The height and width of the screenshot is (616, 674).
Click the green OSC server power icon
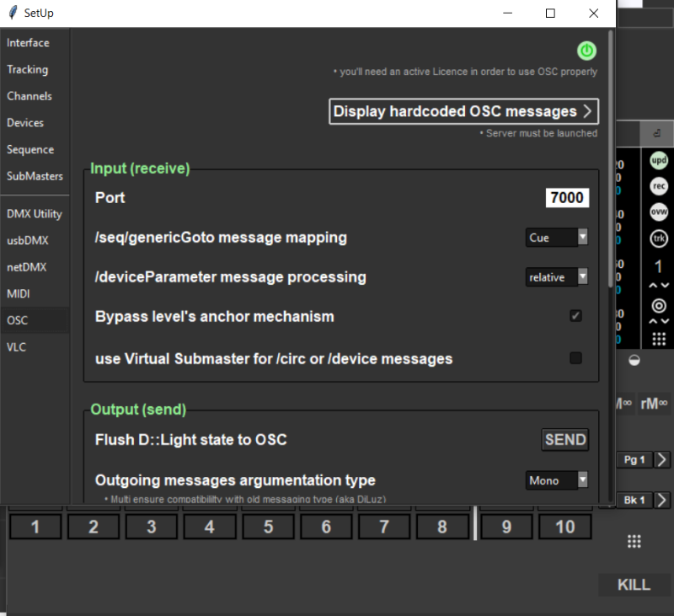point(586,51)
